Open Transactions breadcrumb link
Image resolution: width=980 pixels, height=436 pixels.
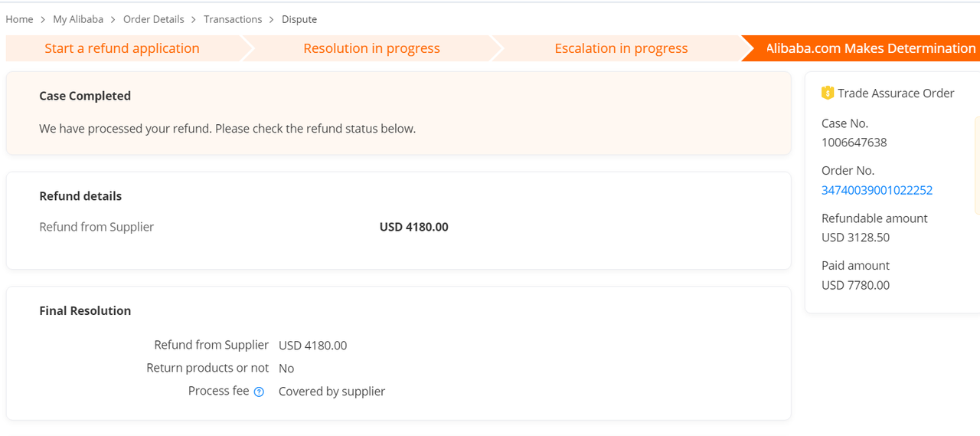tap(233, 19)
